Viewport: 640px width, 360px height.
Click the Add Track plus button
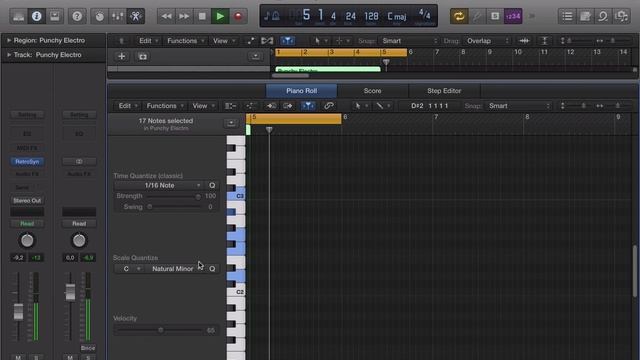(121, 56)
